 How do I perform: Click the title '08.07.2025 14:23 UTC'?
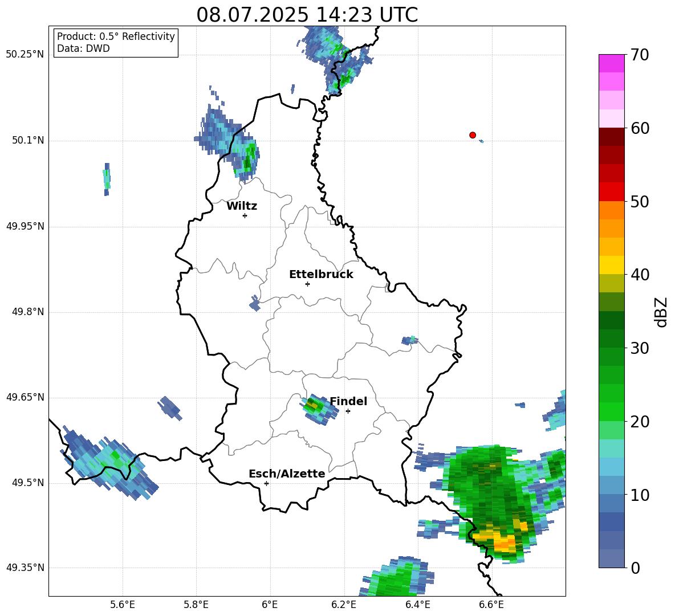tap(307, 15)
